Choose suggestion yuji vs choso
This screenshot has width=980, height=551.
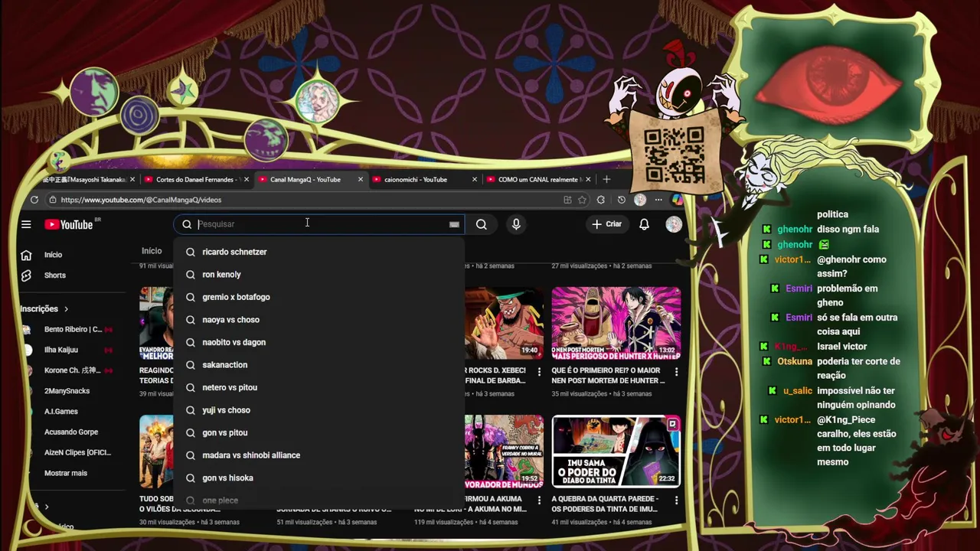tap(319, 410)
